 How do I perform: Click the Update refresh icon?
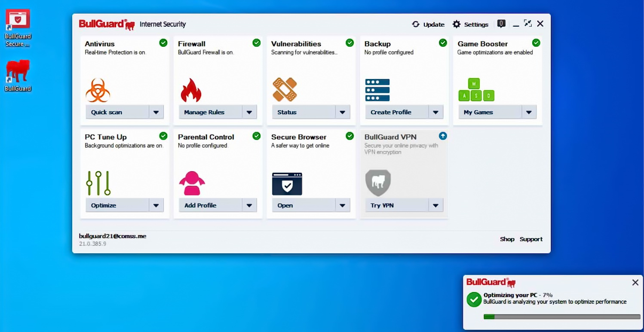pyautogui.click(x=416, y=24)
